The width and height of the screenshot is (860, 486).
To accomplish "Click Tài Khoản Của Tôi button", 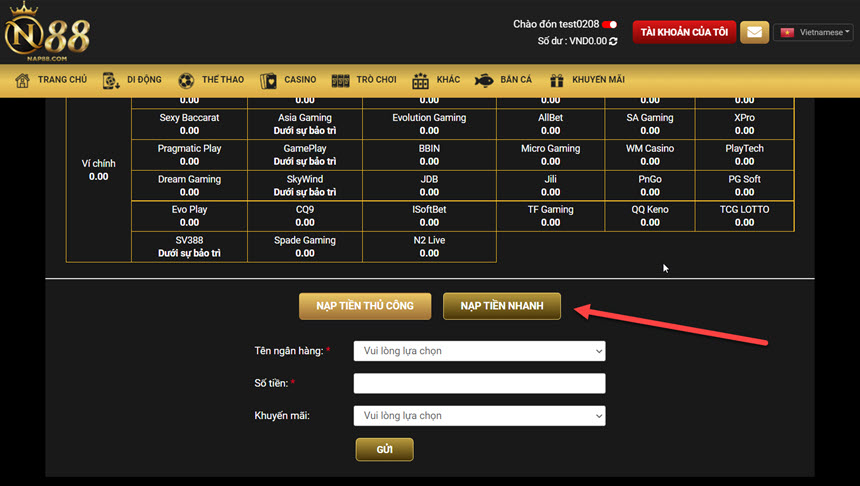I will coord(684,32).
